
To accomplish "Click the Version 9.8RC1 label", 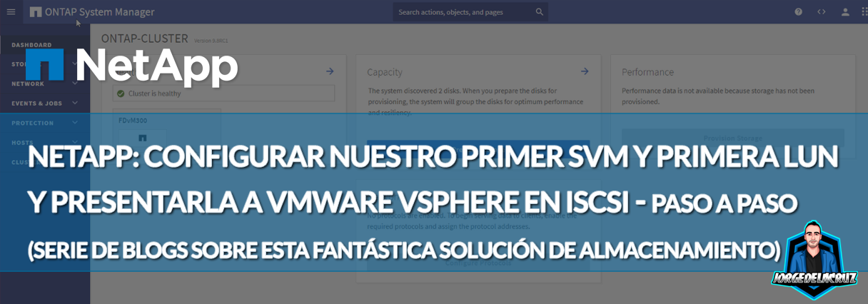I will (211, 41).
